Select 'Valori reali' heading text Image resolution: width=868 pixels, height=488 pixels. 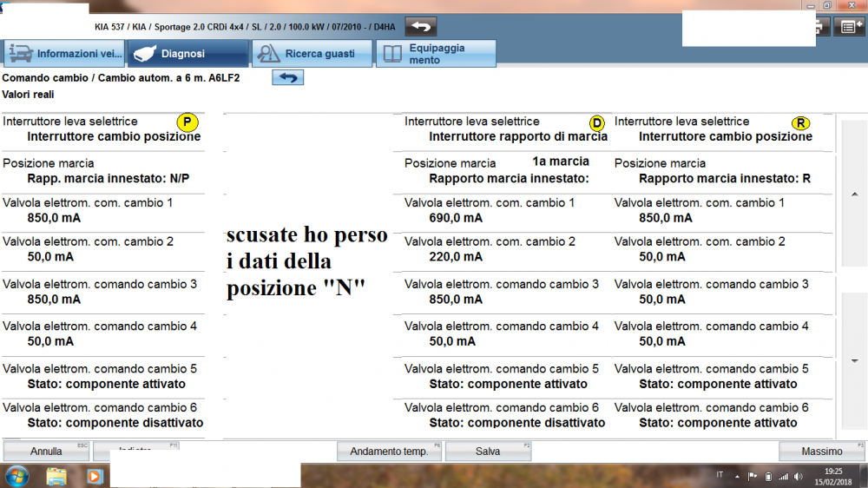coord(29,94)
